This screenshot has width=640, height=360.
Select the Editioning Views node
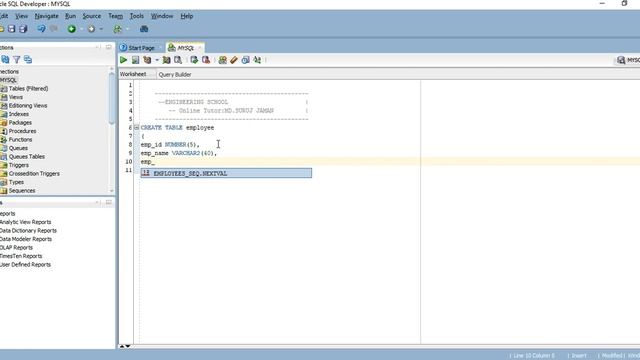(28, 106)
